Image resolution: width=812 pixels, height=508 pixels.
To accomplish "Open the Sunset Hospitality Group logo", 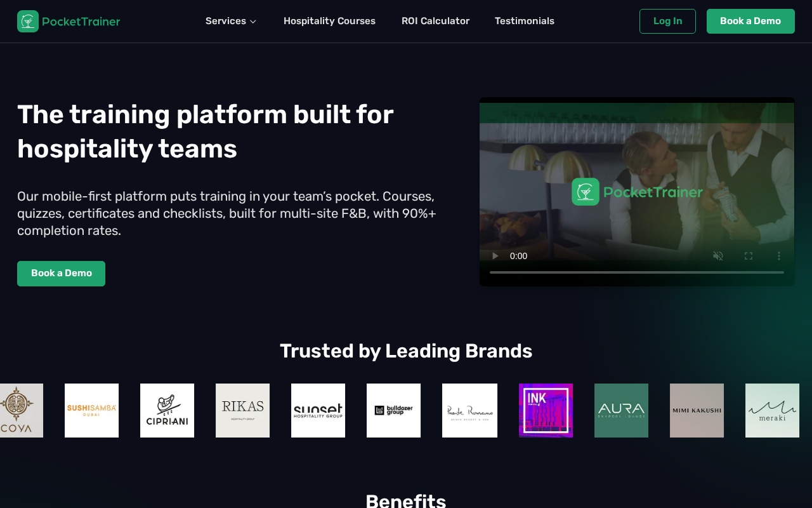I will [318, 410].
